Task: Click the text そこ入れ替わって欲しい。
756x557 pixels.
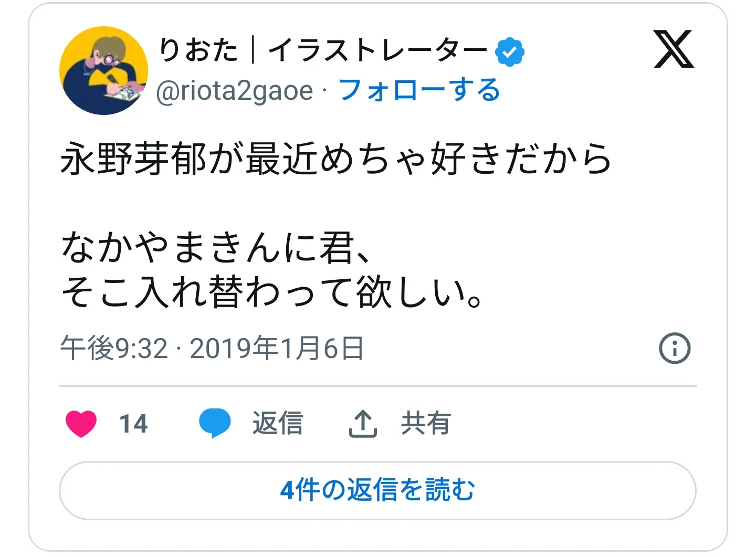Action: 272,292
